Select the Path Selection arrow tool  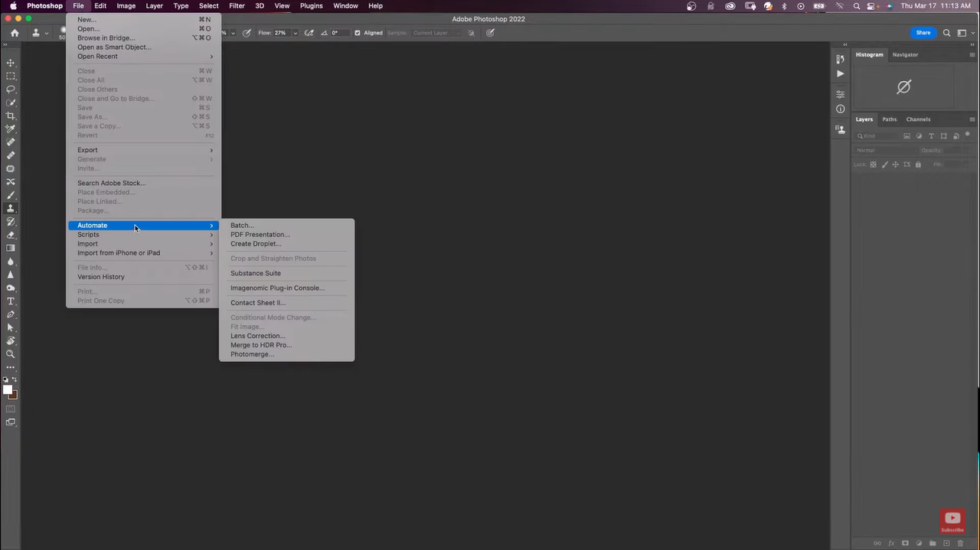(11, 327)
